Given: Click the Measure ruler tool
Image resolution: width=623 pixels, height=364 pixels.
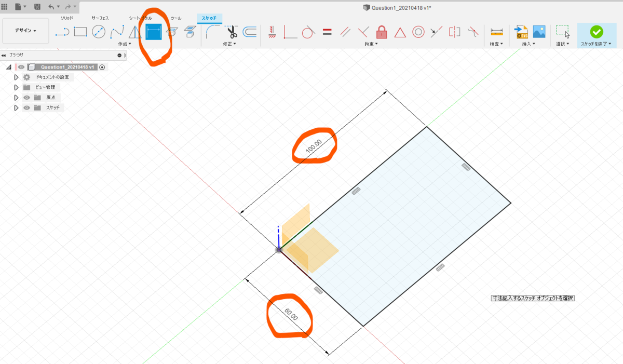Looking at the screenshot, I should (x=497, y=32).
